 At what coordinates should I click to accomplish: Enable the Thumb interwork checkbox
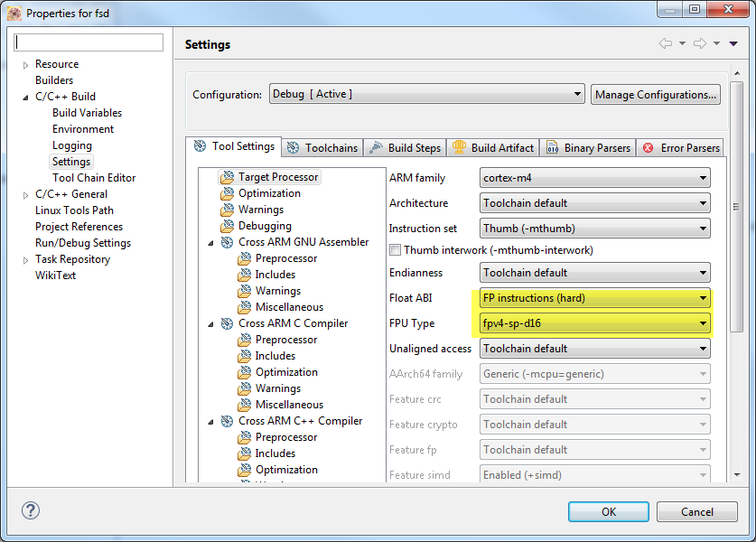[x=395, y=250]
